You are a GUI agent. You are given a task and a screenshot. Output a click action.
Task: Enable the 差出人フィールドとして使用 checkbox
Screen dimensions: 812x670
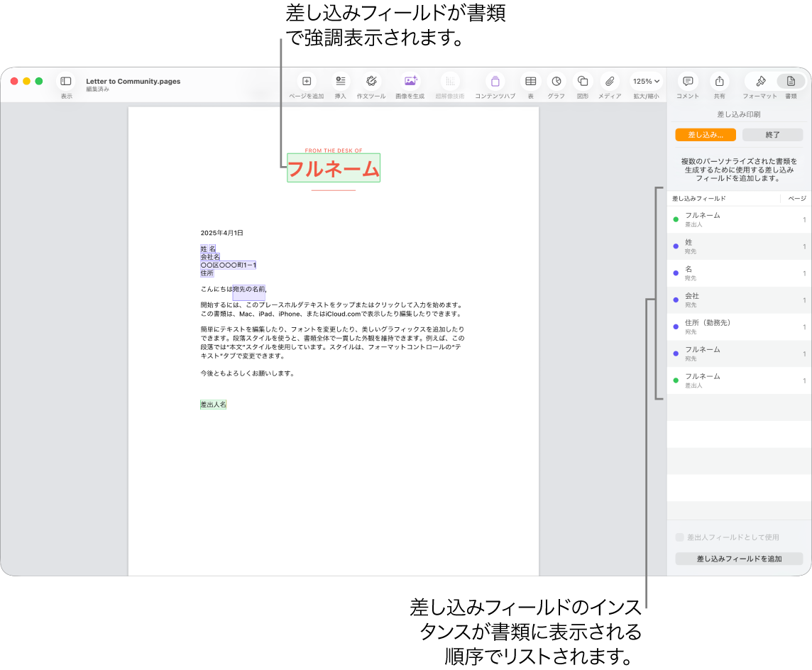(679, 537)
